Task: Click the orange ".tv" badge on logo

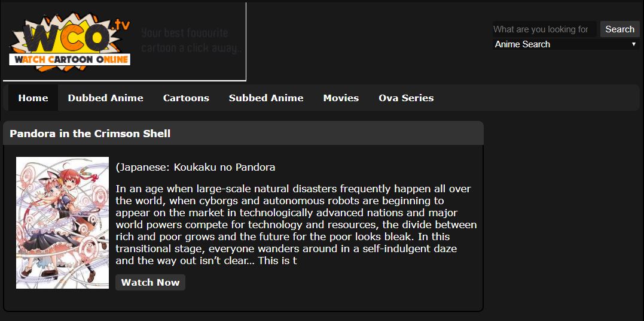Action: pos(121,25)
